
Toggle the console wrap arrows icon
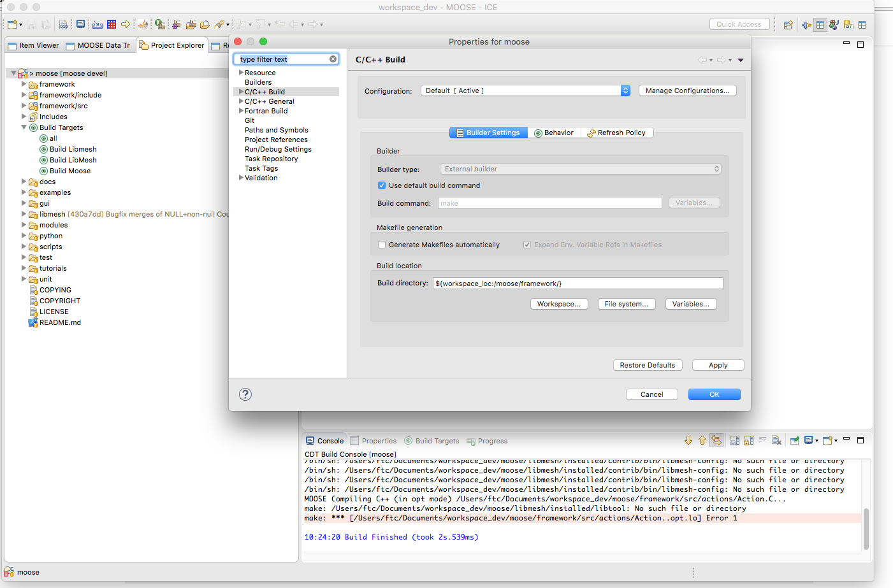(x=716, y=440)
